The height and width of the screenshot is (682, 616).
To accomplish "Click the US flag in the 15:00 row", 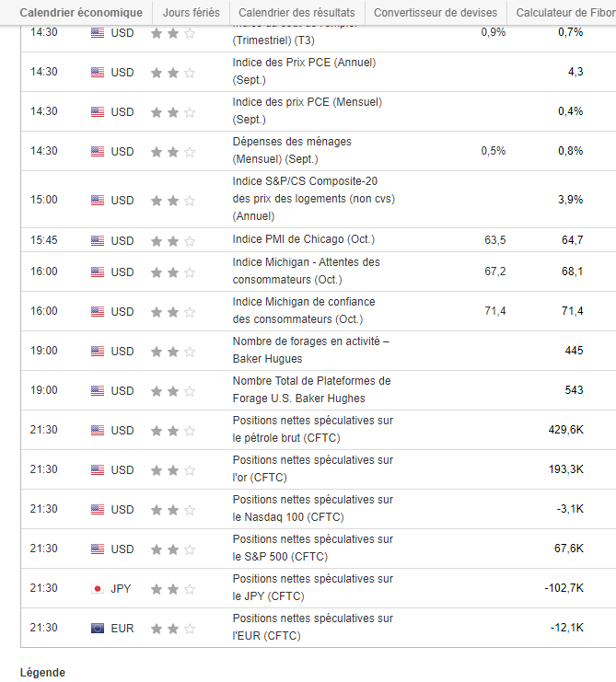I will click(98, 200).
